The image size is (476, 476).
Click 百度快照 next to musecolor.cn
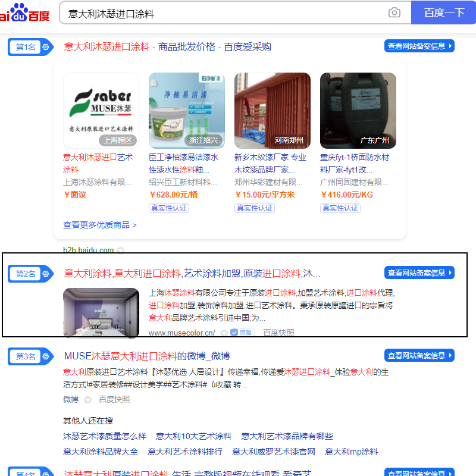point(278,333)
